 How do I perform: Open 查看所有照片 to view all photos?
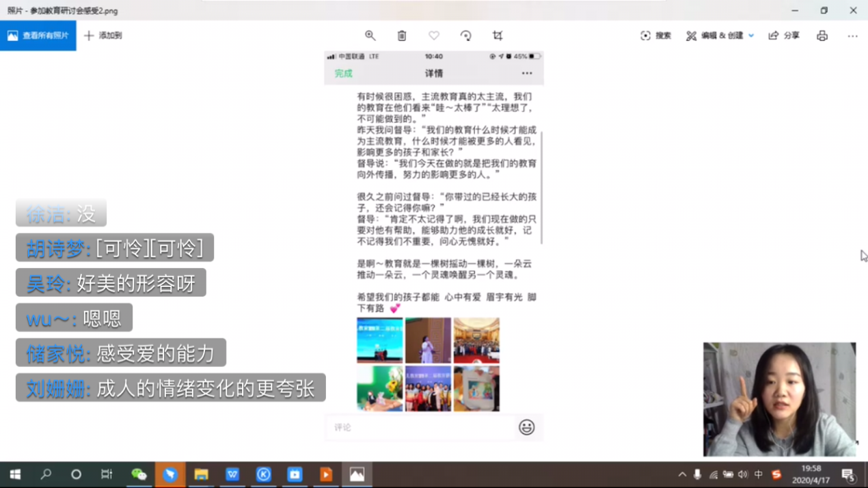[38, 36]
